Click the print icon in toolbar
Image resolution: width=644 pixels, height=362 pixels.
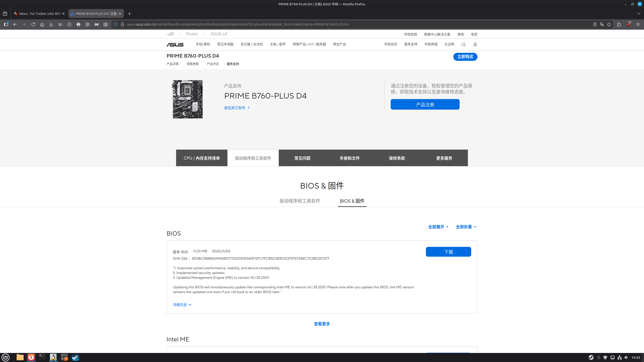pos(78,24)
